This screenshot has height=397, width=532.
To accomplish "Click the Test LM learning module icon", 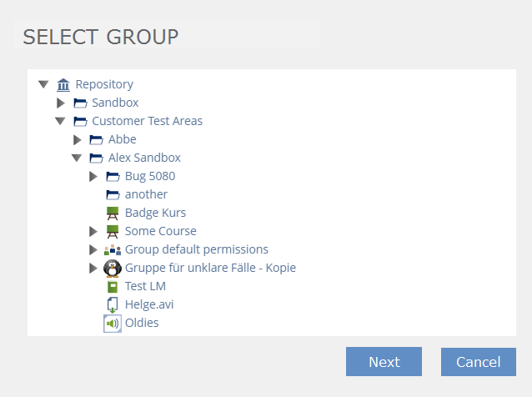I will (113, 286).
